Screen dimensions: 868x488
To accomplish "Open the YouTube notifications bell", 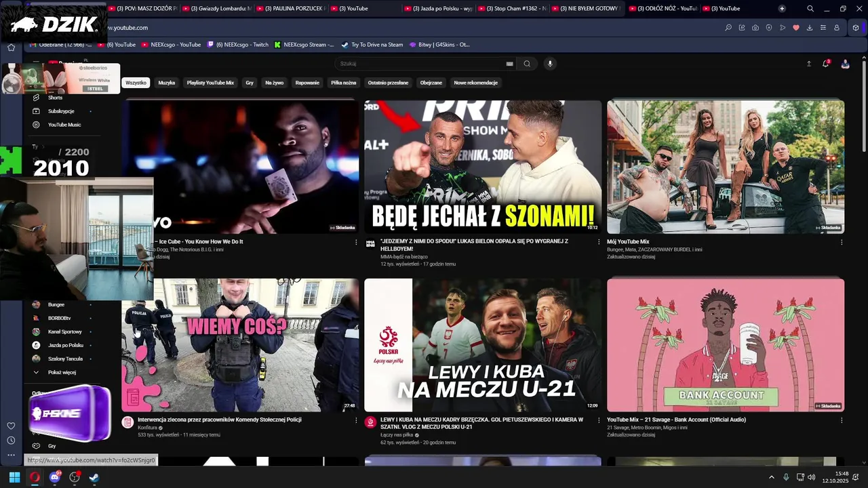I will (826, 64).
